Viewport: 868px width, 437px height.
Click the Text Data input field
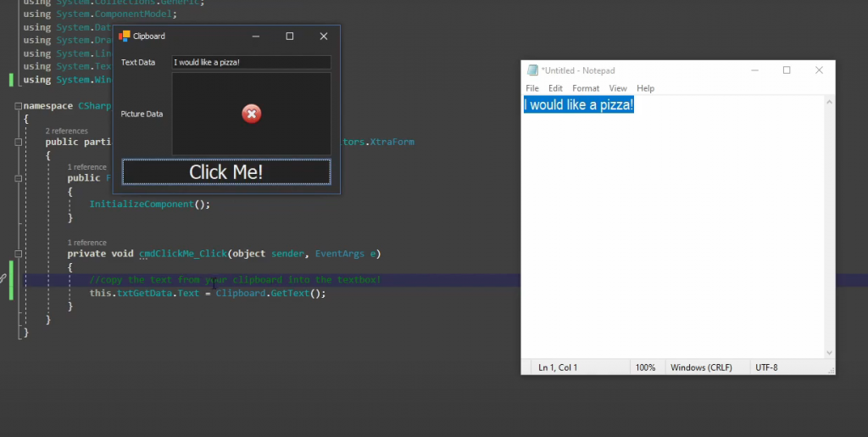click(251, 62)
